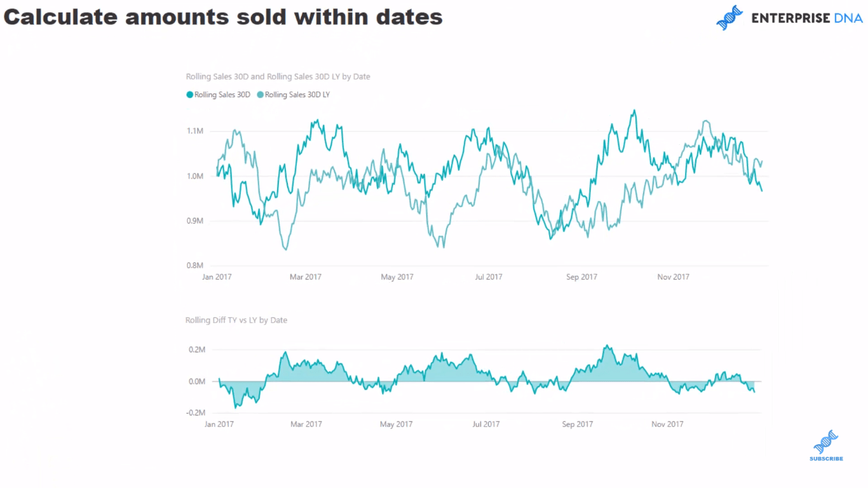Select the Rolling Diff TY vs LY title
The width and height of the screenshot is (868, 488).
click(236, 320)
